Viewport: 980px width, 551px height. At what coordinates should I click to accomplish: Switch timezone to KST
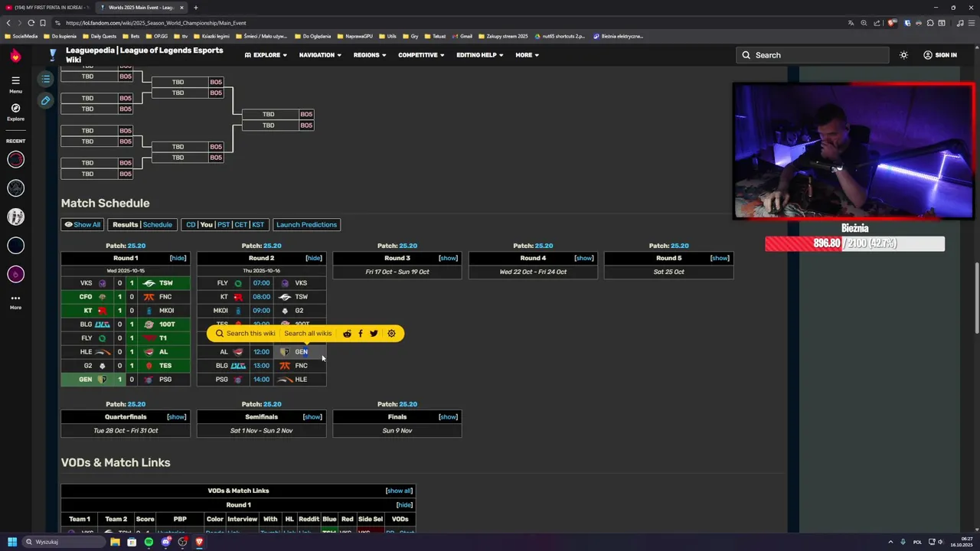(x=258, y=225)
